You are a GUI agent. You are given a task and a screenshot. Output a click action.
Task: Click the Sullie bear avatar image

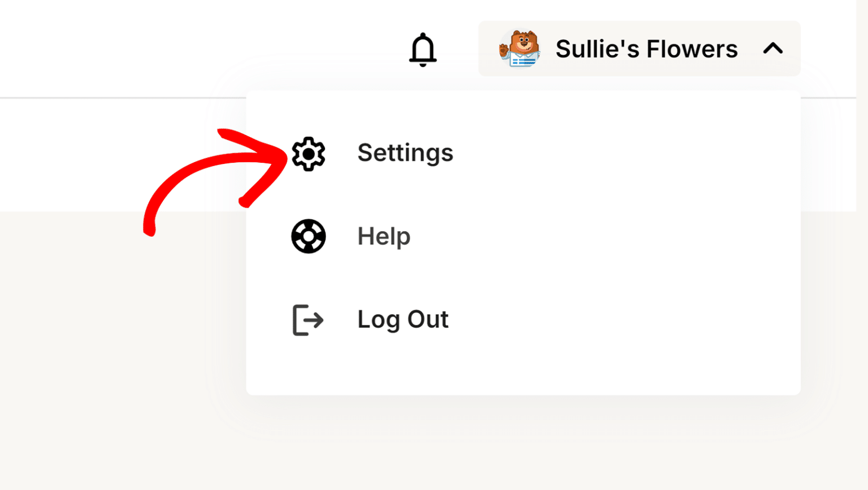[520, 49]
